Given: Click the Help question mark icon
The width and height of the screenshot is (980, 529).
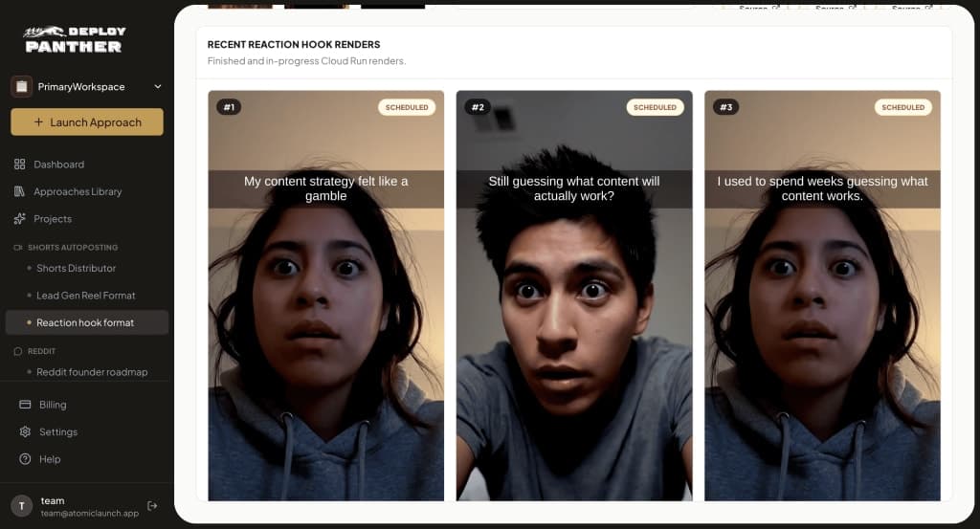Looking at the screenshot, I should click(25, 459).
